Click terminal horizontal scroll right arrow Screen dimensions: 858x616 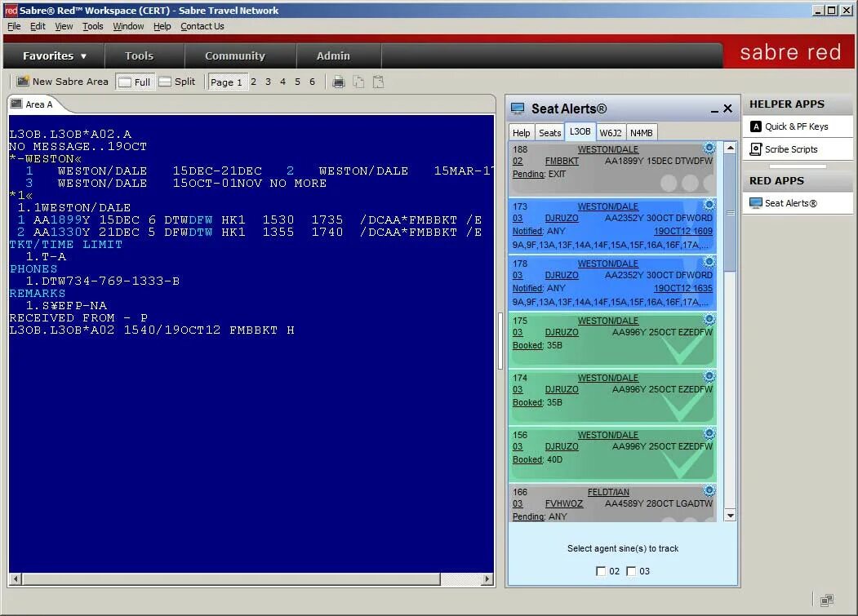(x=487, y=578)
